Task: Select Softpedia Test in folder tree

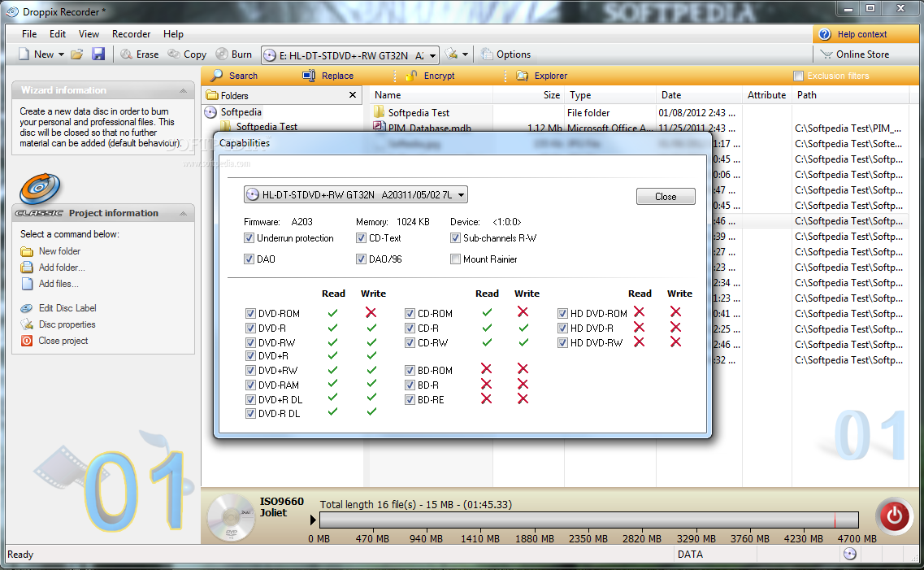Action: tap(267, 126)
